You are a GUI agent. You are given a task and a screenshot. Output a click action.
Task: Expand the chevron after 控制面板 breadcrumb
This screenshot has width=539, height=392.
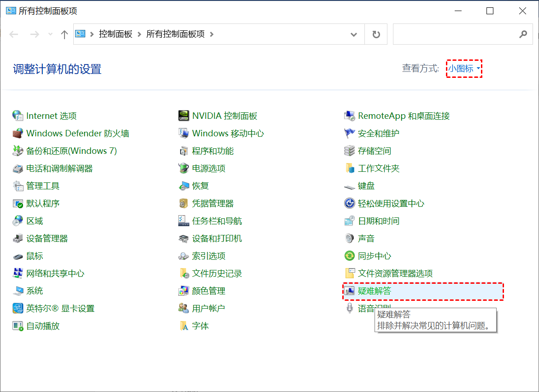tap(139, 35)
